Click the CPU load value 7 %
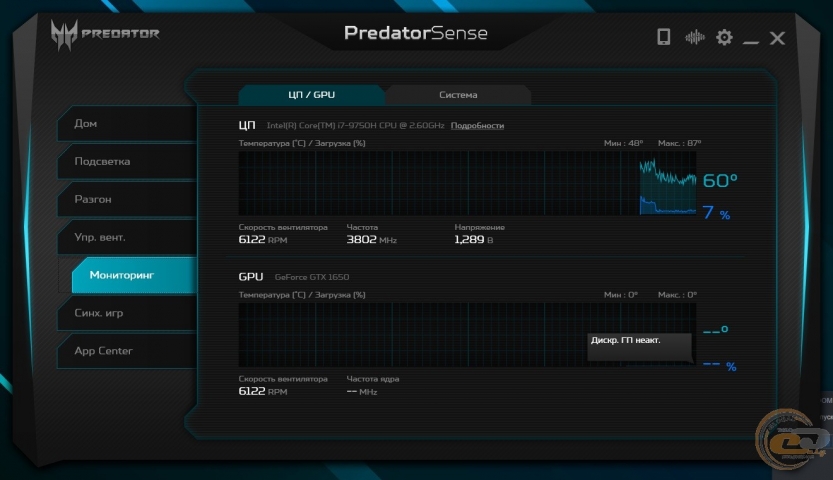 (716, 213)
